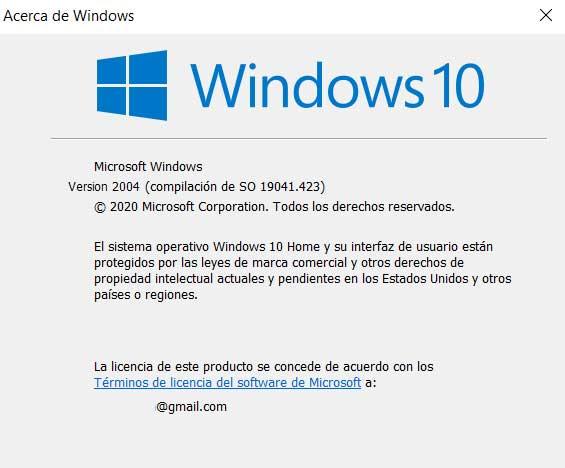Click the Windows 10 Home description paragraph
The image size is (565, 468).
303,271
